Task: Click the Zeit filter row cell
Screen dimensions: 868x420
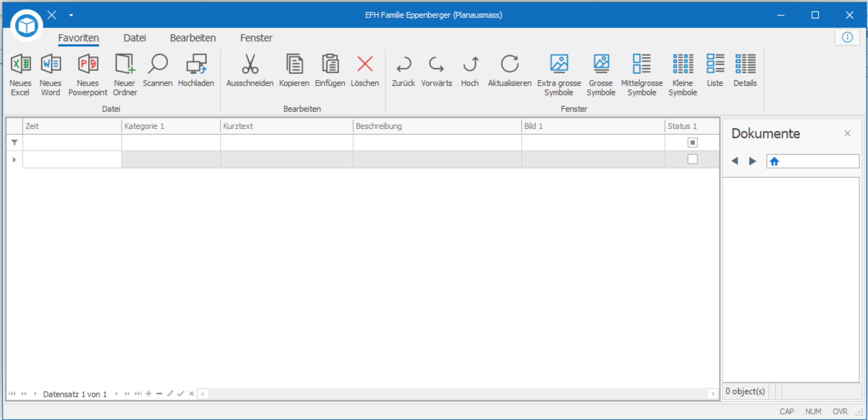Action: (x=72, y=142)
